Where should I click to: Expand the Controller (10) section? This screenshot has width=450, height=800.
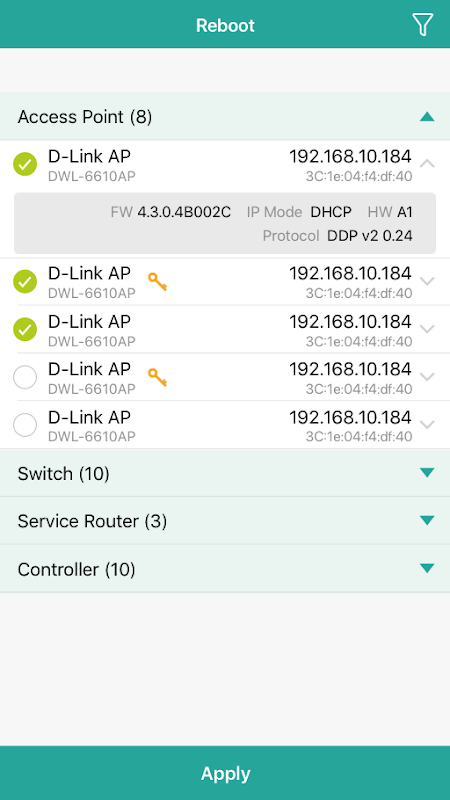225,569
